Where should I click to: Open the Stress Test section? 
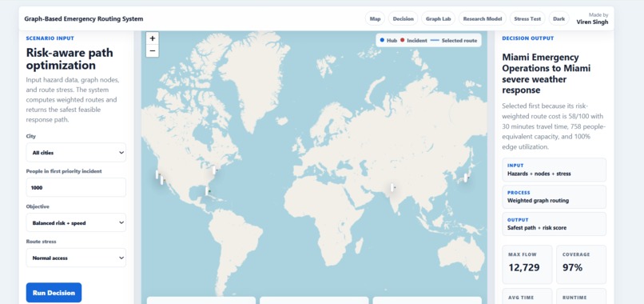click(527, 19)
